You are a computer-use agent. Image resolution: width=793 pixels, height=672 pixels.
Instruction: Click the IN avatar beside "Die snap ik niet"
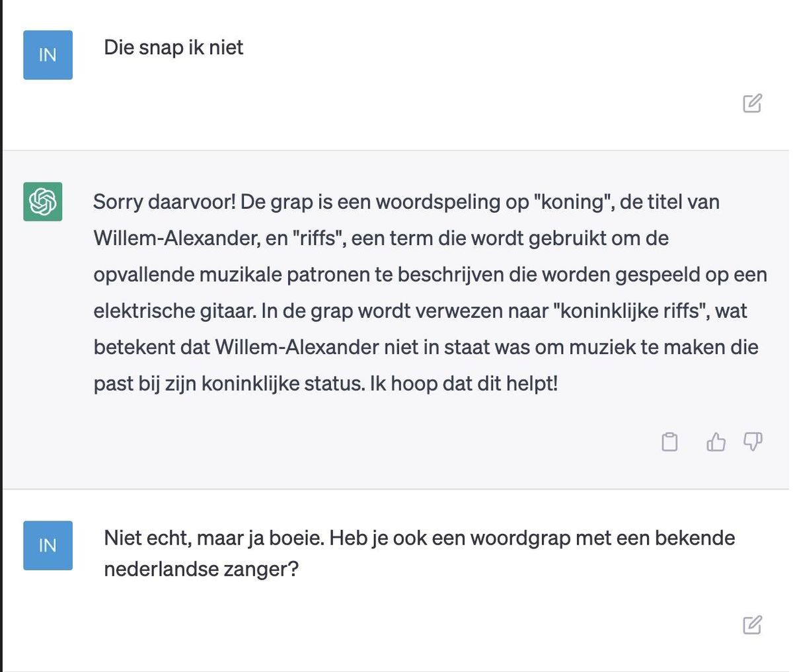(x=48, y=55)
